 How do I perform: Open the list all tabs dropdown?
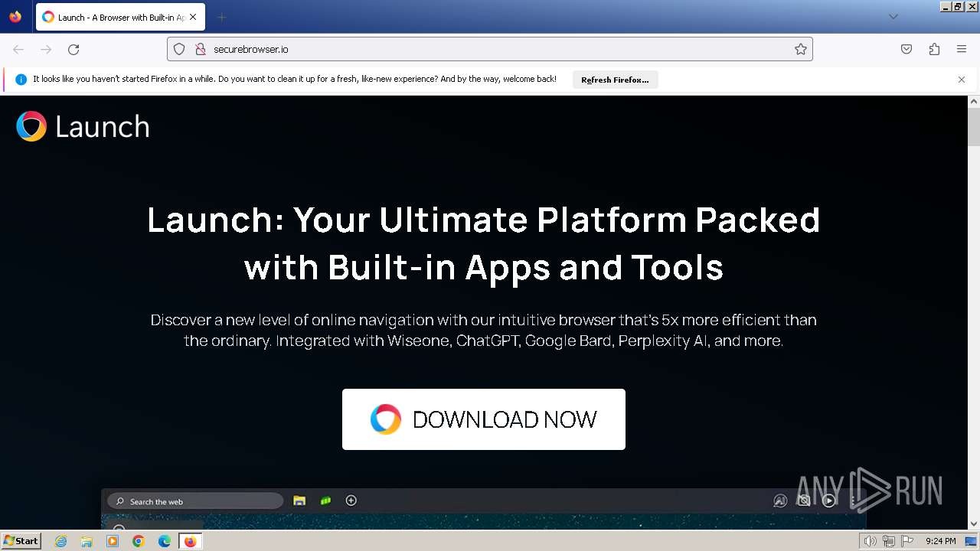pyautogui.click(x=893, y=17)
